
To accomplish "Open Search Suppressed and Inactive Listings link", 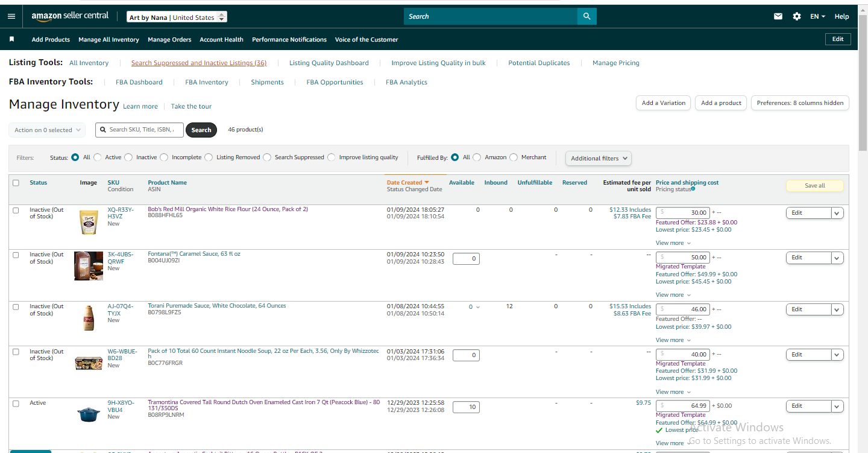I will pos(199,63).
